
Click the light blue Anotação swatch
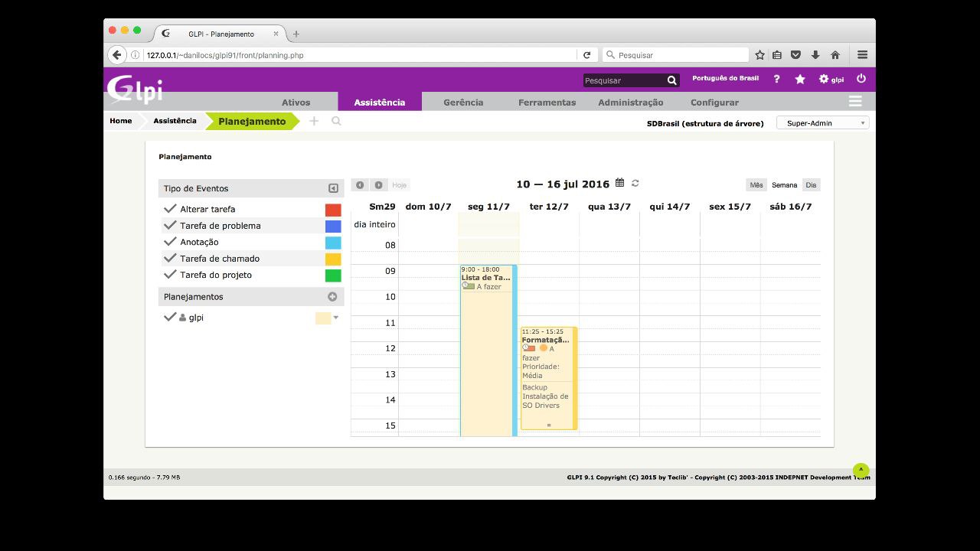point(333,243)
